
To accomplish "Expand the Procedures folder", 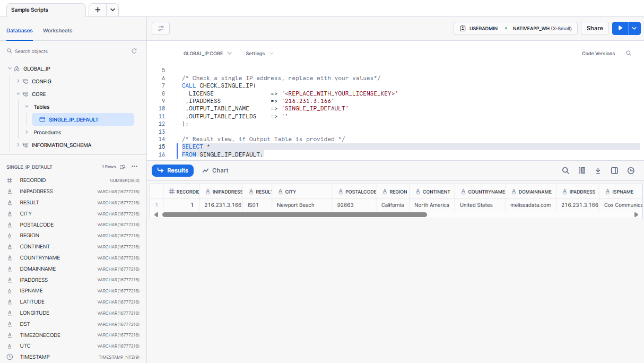I will tap(27, 133).
